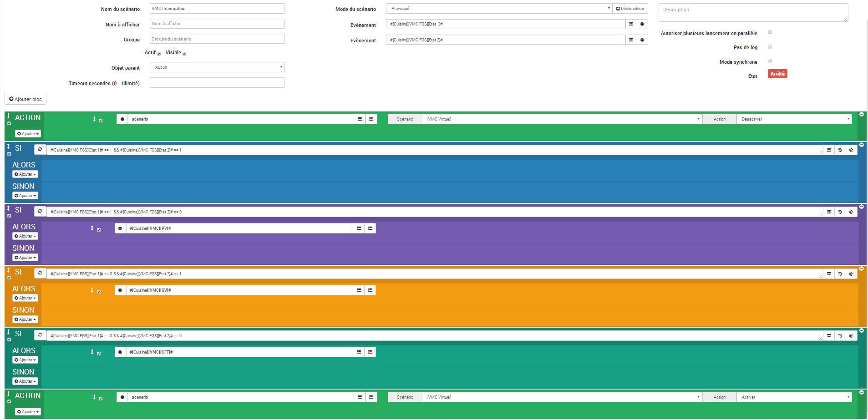Open command picker for Evènement Etat 2
This screenshot has height=420, width=868.
coord(631,40)
